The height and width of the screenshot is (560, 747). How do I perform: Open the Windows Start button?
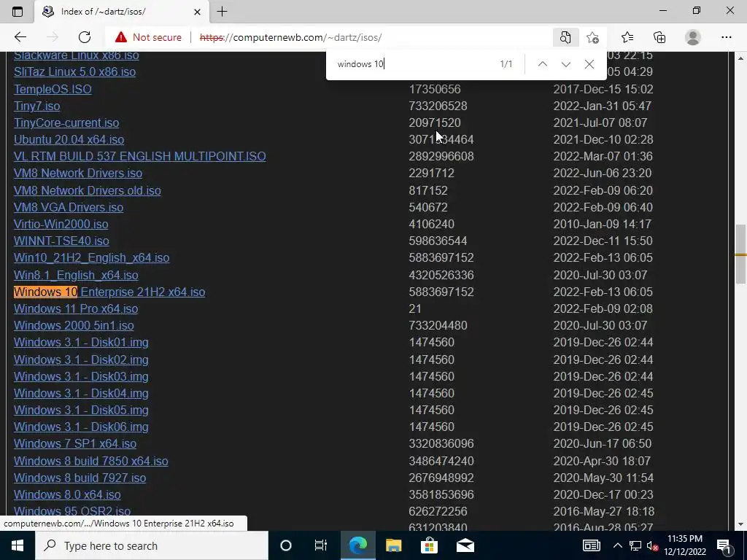pos(18,545)
